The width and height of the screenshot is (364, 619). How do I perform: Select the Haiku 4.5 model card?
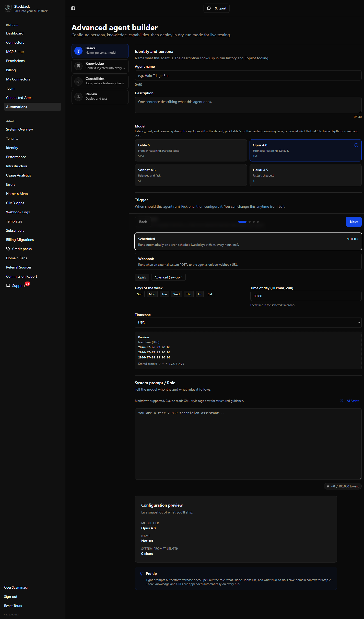(306, 175)
